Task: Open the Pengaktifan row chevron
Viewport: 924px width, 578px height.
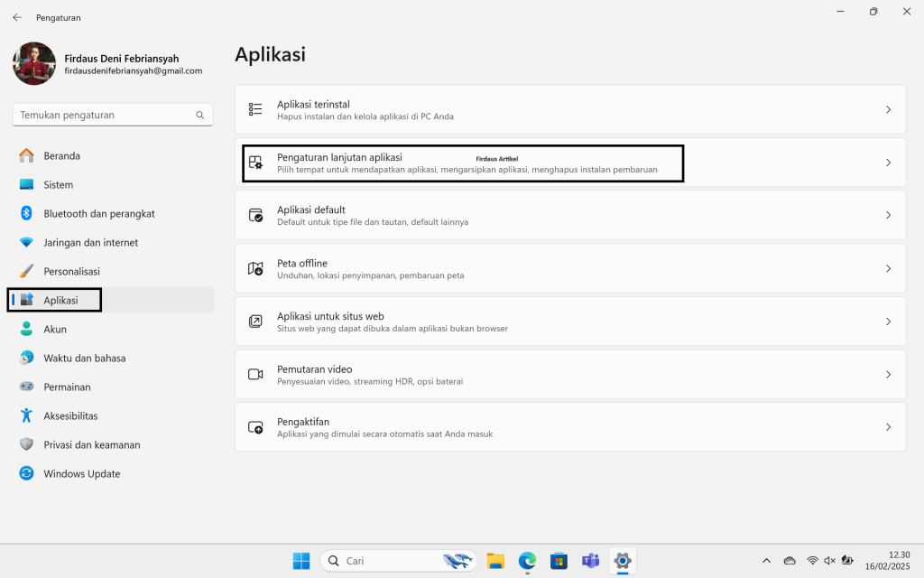Action: coord(888,427)
